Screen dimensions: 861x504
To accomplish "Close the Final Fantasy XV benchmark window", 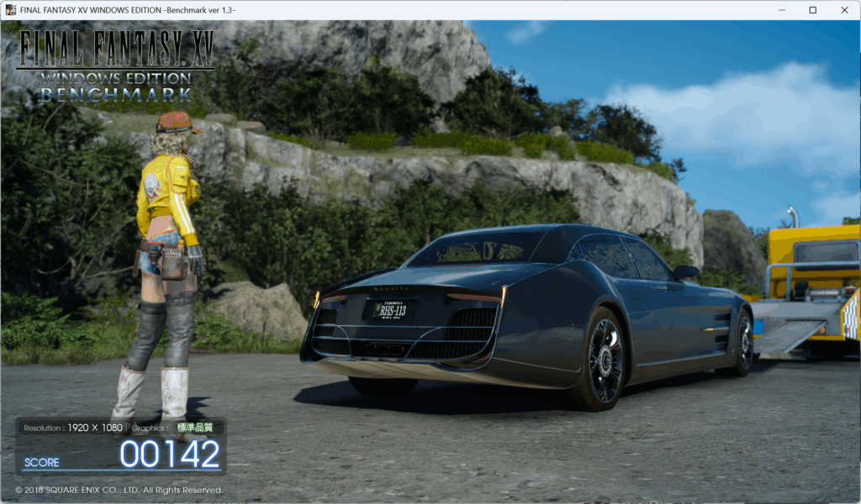I will point(843,10).
